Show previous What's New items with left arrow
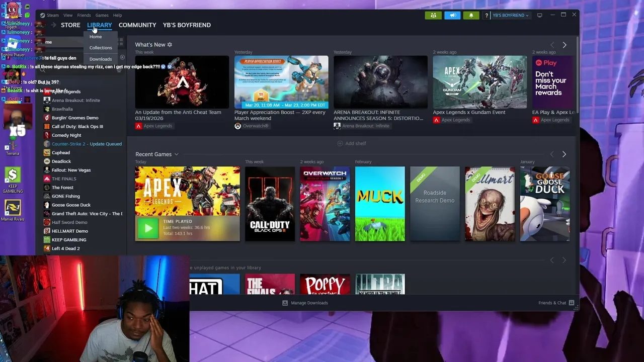 [552, 45]
